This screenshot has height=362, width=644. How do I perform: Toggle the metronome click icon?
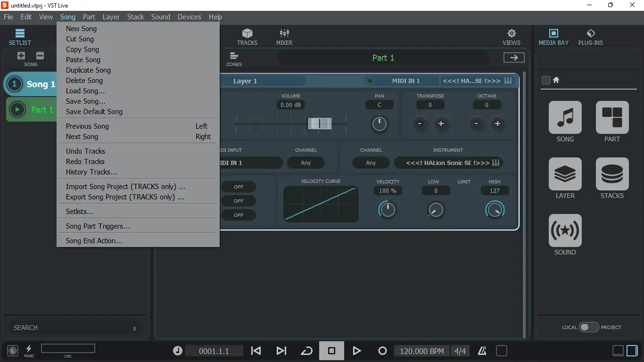[482, 351]
